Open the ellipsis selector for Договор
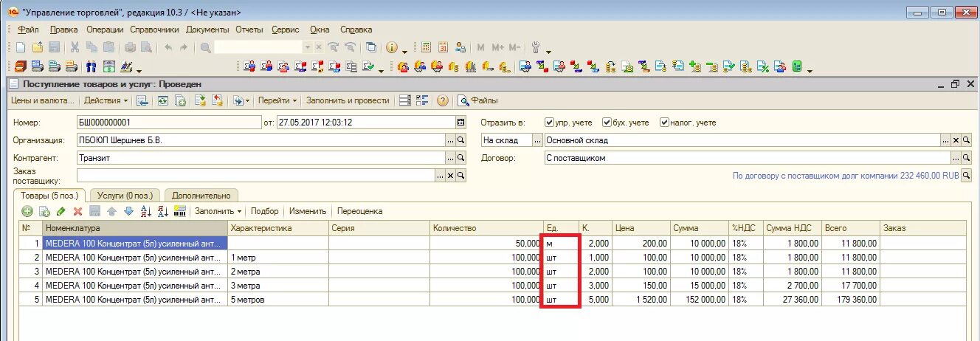This screenshot has height=341, width=980. (x=956, y=158)
